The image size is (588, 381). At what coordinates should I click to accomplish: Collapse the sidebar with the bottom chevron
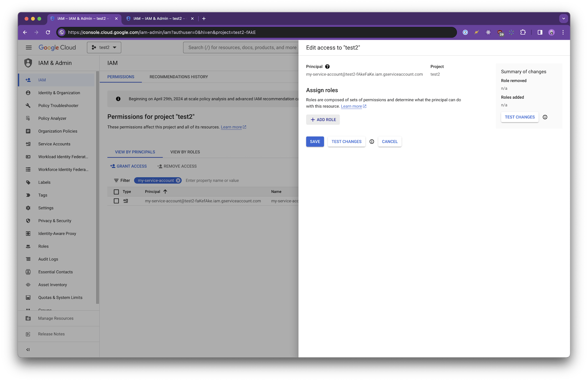(x=28, y=349)
